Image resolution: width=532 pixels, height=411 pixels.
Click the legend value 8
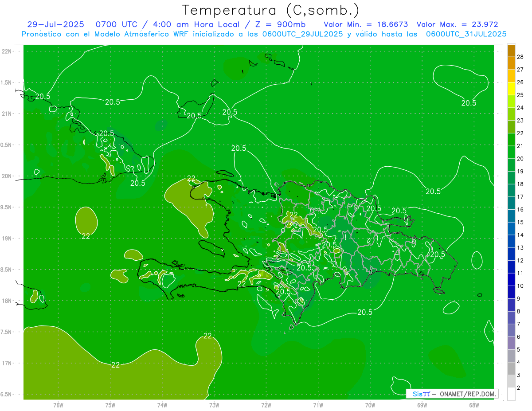tap(519, 312)
